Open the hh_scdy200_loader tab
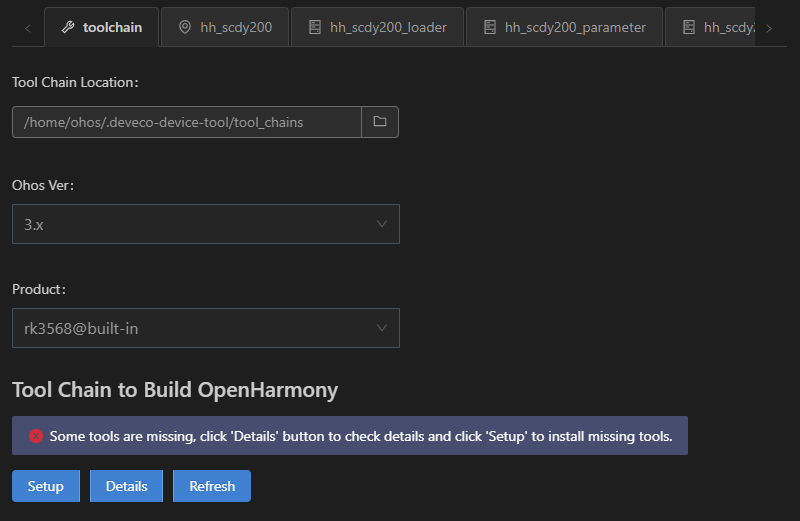 378,27
